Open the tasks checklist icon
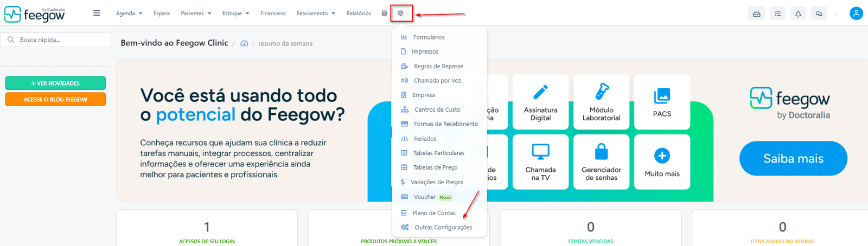Viewport: 868px width, 246px height. pos(777,14)
